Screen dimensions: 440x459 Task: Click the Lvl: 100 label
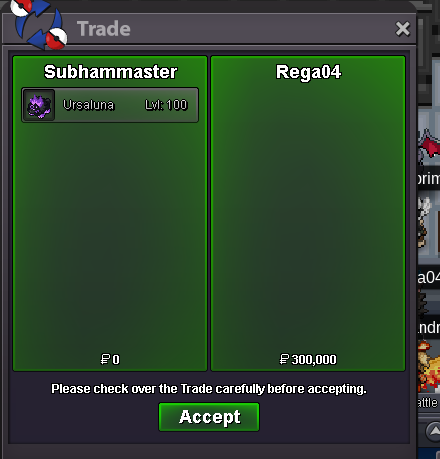(166, 105)
